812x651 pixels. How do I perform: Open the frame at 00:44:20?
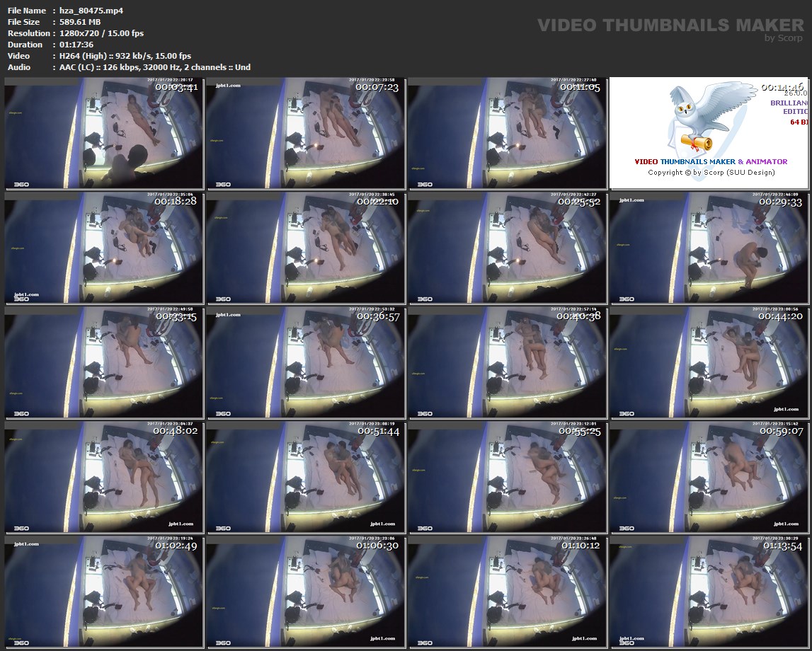[x=709, y=362]
